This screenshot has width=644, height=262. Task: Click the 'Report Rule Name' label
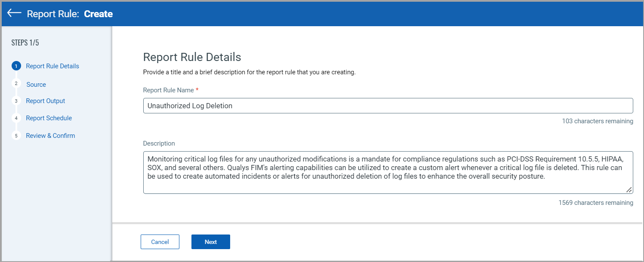click(x=169, y=90)
